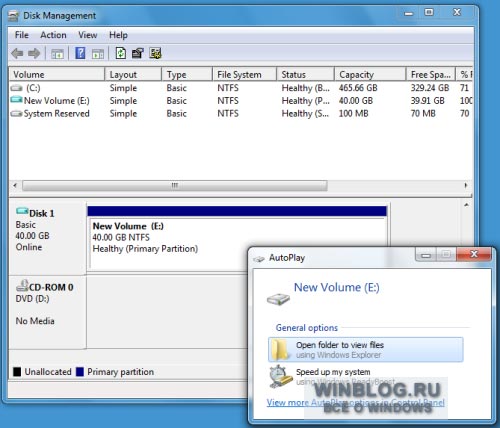
Task: Click the action pane toolbar icon
Action: click(x=98, y=53)
